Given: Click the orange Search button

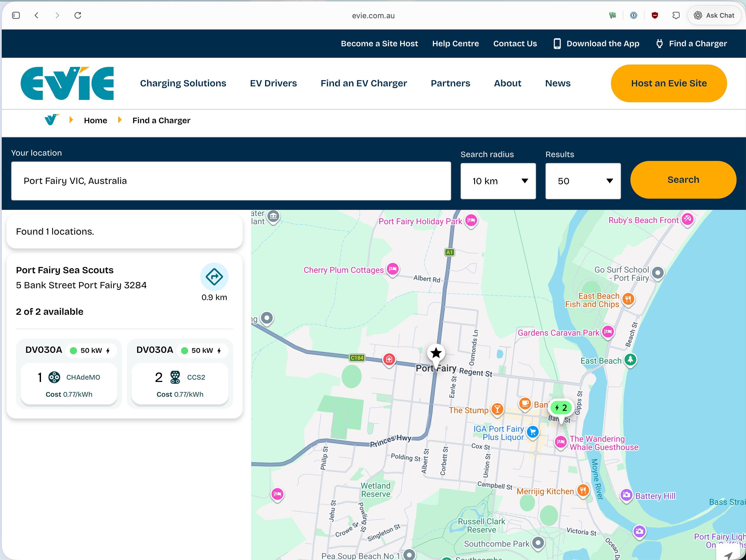Looking at the screenshot, I should coord(683,180).
